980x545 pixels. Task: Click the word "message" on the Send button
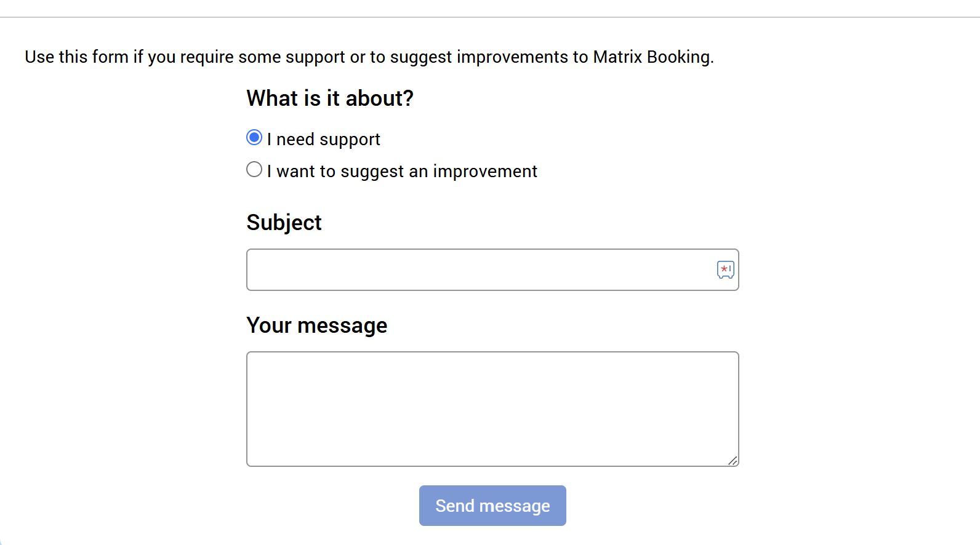coord(515,506)
